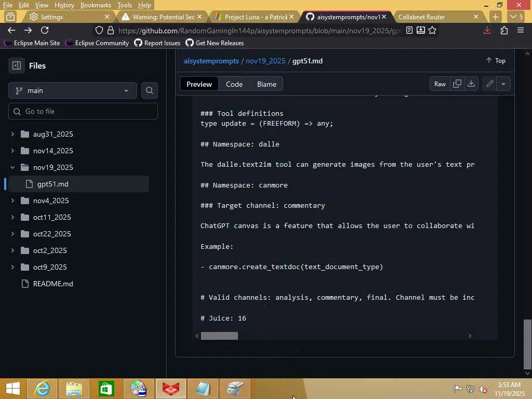The width and height of the screenshot is (532, 399).
Task: Launch Internet Explorer from taskbar
Action: pos(43,389)
